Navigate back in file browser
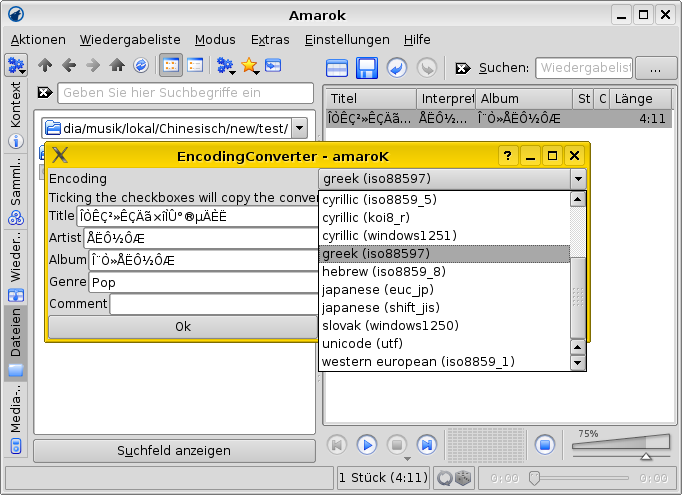 (x=69, y=66)
